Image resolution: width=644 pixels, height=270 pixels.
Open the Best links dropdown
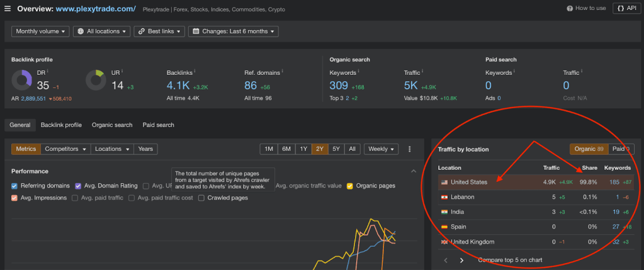point(159,31)
